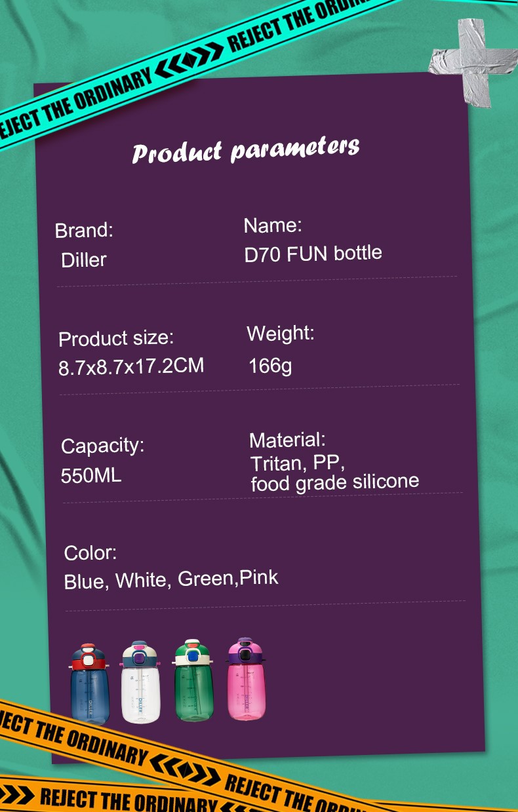Click the 550ML capacity value
This screenshot has width=518, height=812.
(91, 475)
